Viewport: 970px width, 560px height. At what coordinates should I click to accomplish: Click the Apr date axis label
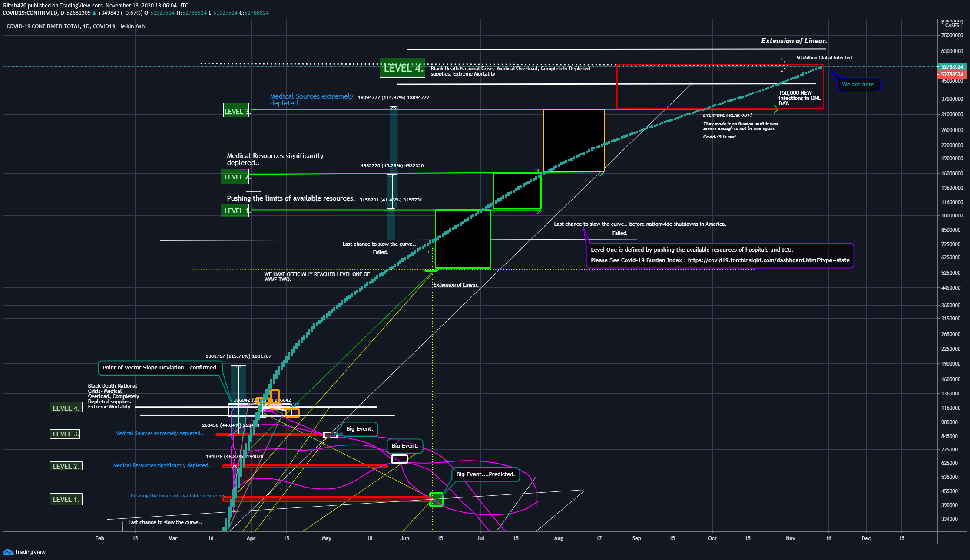click(251, 538)
